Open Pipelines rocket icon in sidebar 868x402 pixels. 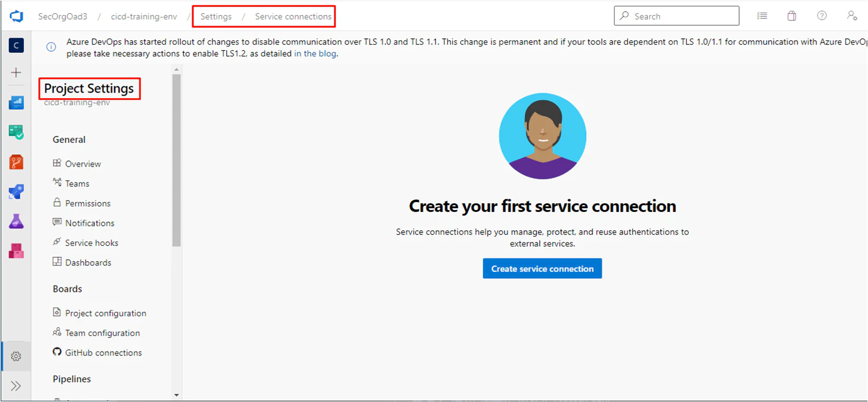(x=16, y=192)
